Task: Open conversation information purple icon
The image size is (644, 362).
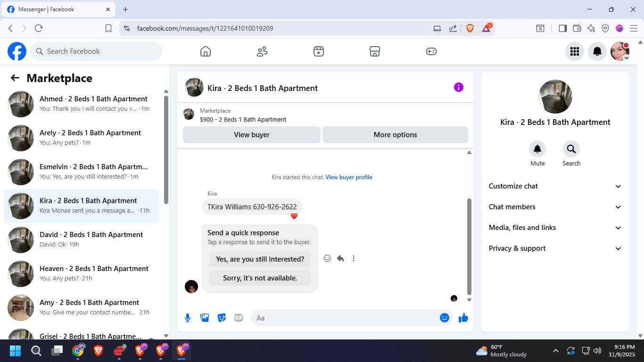Action: click(459, 87)
